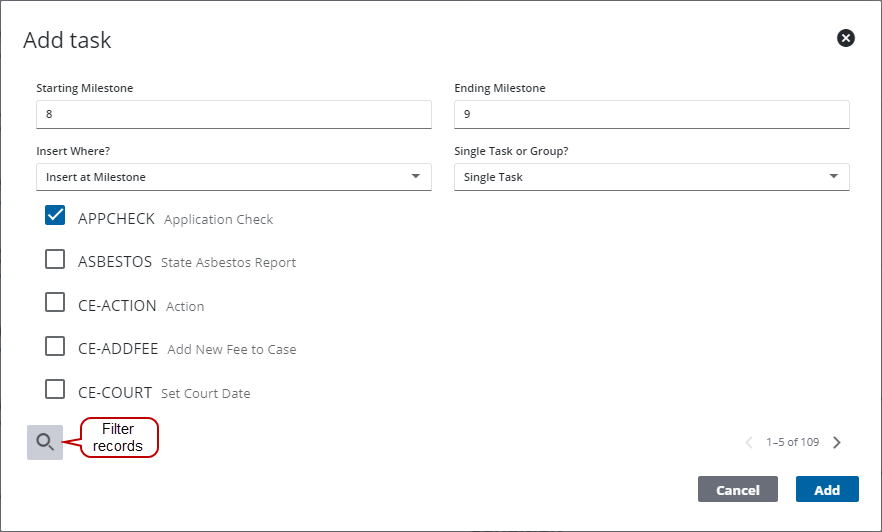Go to next page of task records

click(837, 443)
